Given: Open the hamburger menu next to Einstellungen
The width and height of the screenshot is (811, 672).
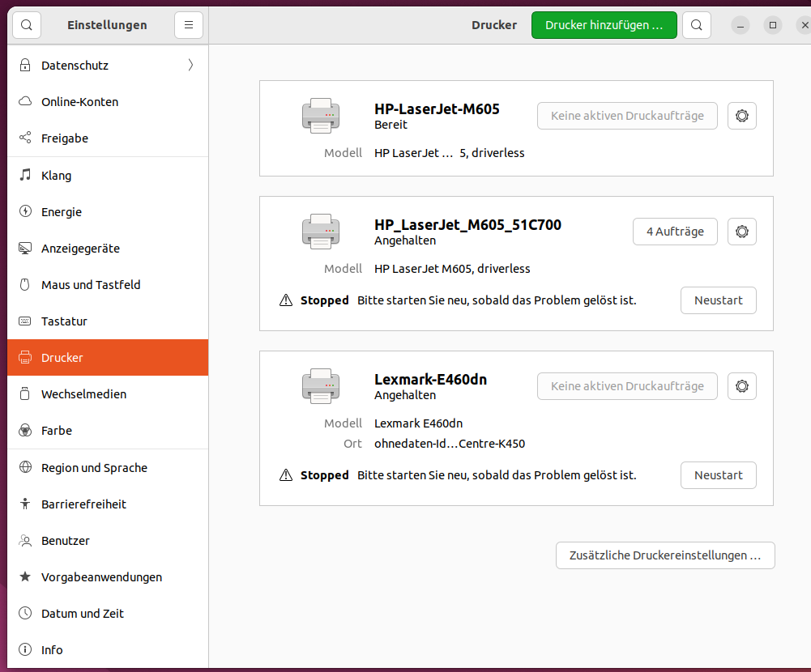Looking at the screenshot, I should click(189, 25).
